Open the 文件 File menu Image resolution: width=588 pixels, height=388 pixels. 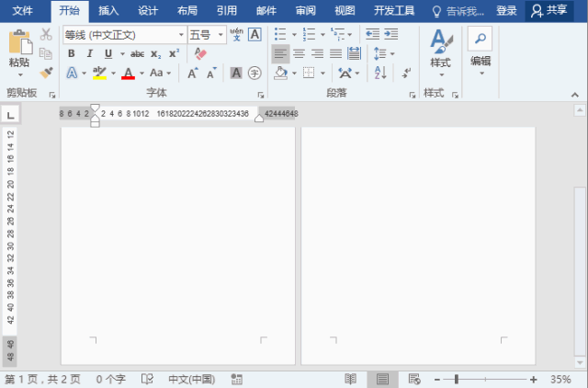coord(22,11)
